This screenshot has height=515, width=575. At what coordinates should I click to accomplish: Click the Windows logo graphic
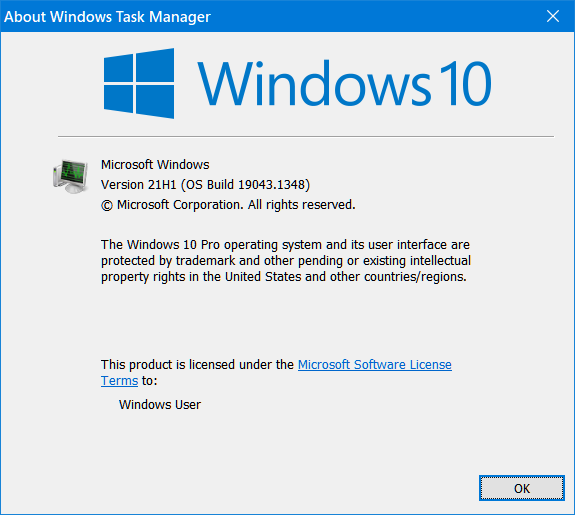tap(139, 84)
